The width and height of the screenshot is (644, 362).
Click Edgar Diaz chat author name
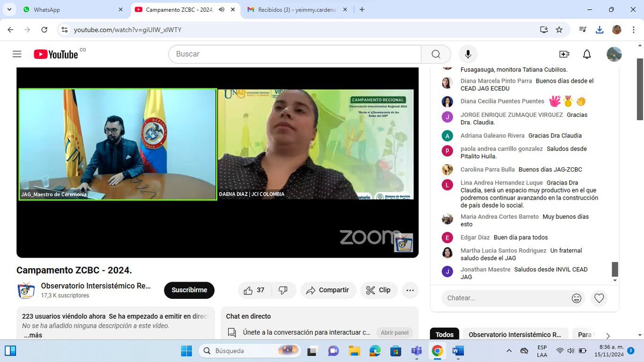point(475,237)
